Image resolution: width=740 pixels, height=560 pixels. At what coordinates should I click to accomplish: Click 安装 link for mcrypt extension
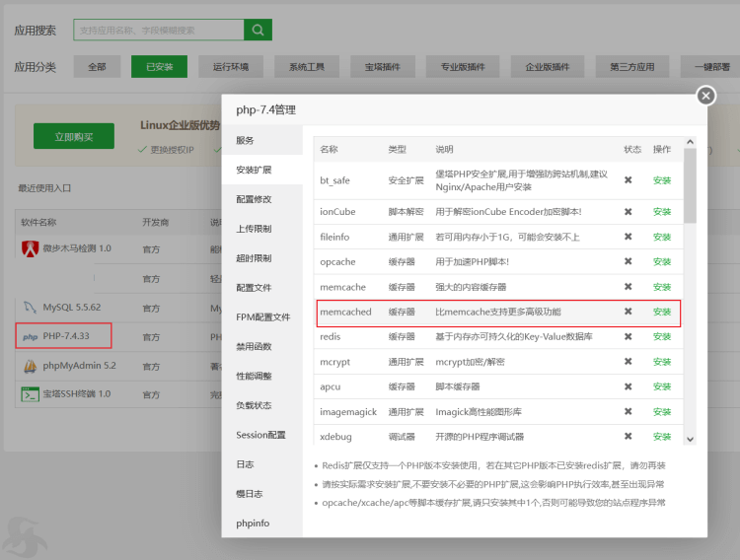(662, 362)
